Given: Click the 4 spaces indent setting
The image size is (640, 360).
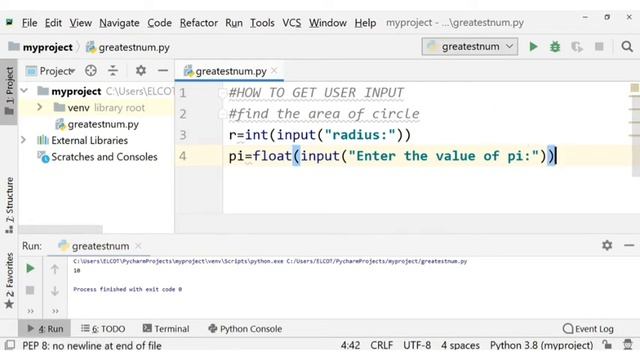Looking at the screenshot, I should (x=460, y=345).
